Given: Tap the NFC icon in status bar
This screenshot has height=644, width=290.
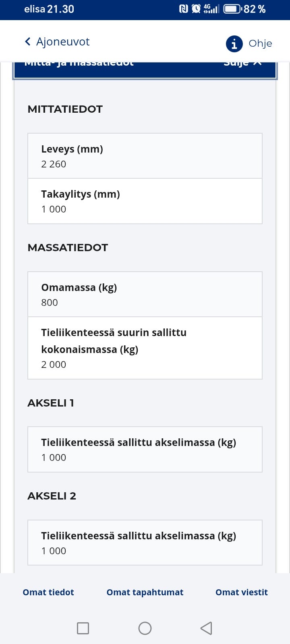Looking at the screenshot, I should (x=183, y=8).
